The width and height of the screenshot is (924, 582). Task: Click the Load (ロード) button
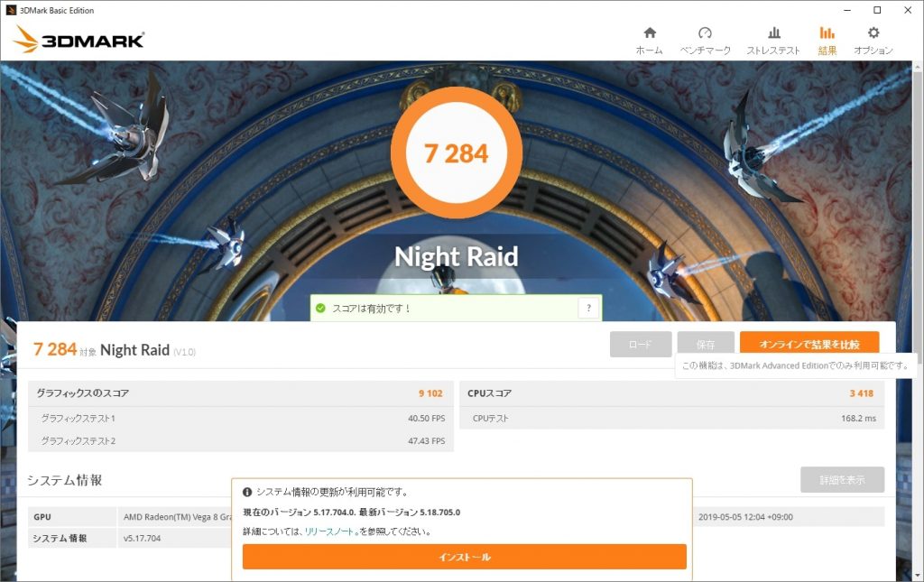[640, 345]
